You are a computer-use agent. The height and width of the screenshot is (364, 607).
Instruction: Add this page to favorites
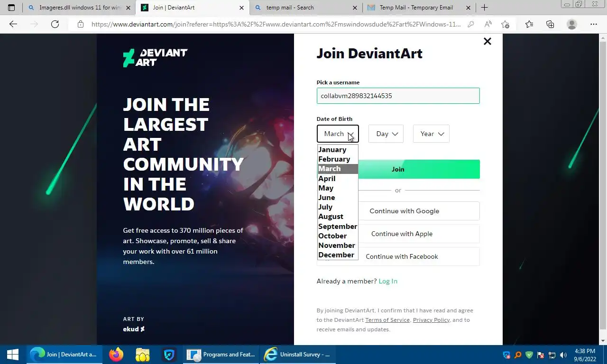505,24
